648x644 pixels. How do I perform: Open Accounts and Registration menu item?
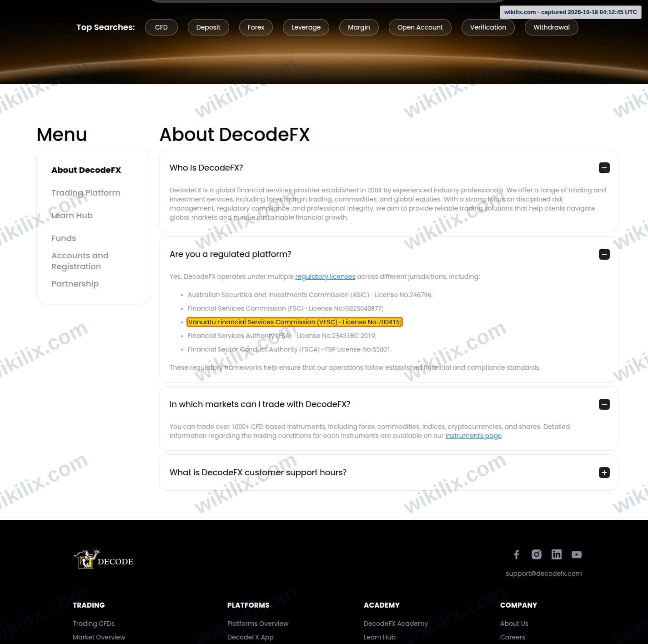tap(80, 261)
